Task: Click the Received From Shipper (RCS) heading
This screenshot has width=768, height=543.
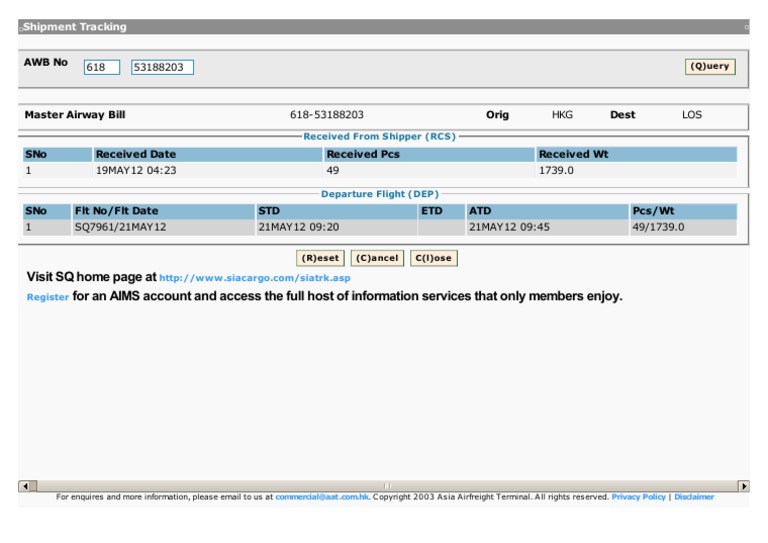Action: [x=380, y=137]
